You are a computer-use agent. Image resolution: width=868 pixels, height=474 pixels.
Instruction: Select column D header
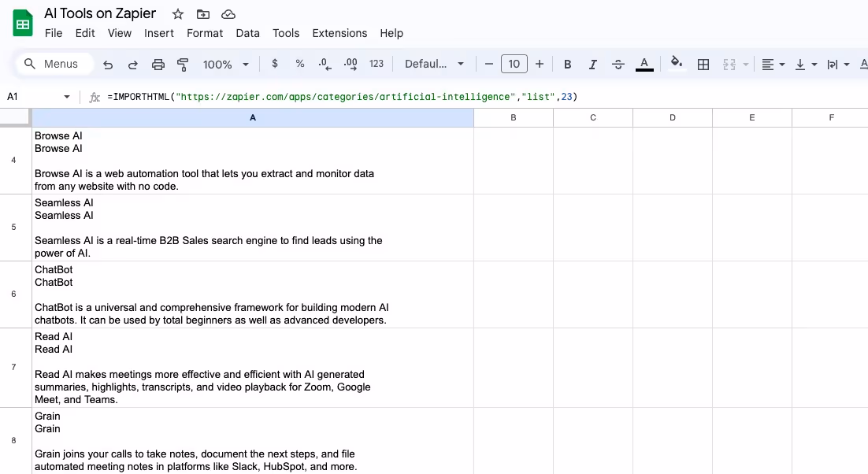coord(673,118)
